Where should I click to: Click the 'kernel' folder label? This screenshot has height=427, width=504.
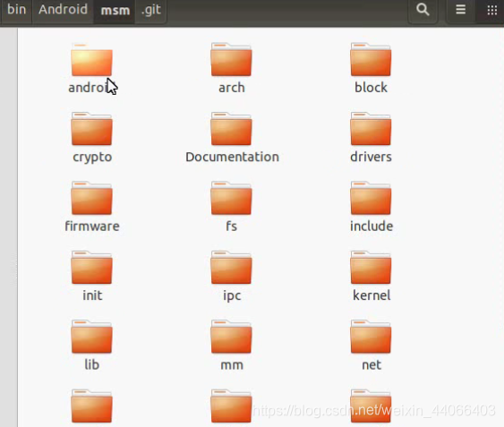click(x=372, y=295)
